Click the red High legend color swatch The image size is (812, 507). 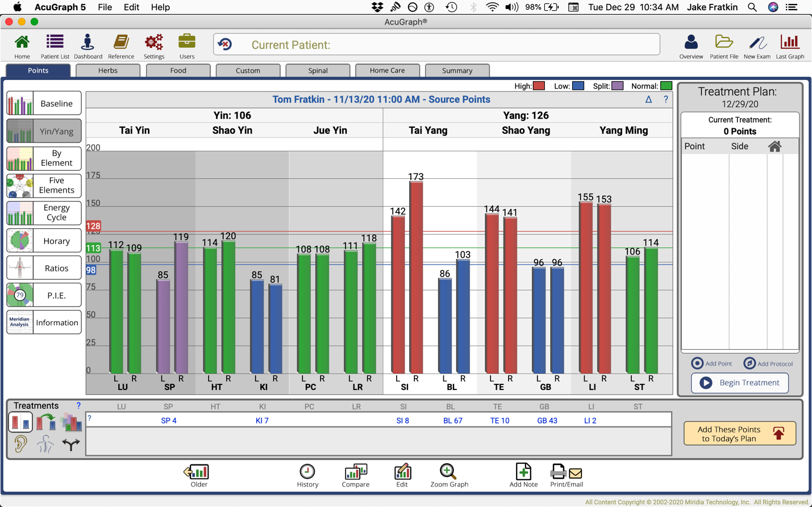[539, 86]
